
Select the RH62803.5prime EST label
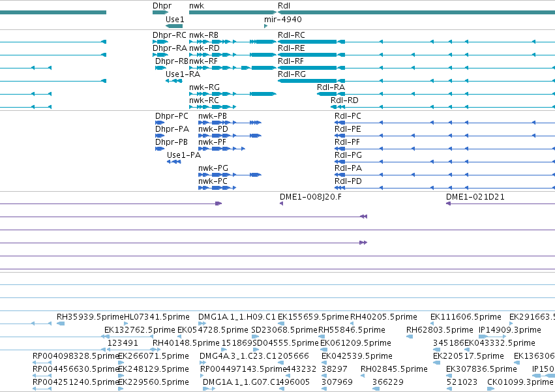[440, 330]
